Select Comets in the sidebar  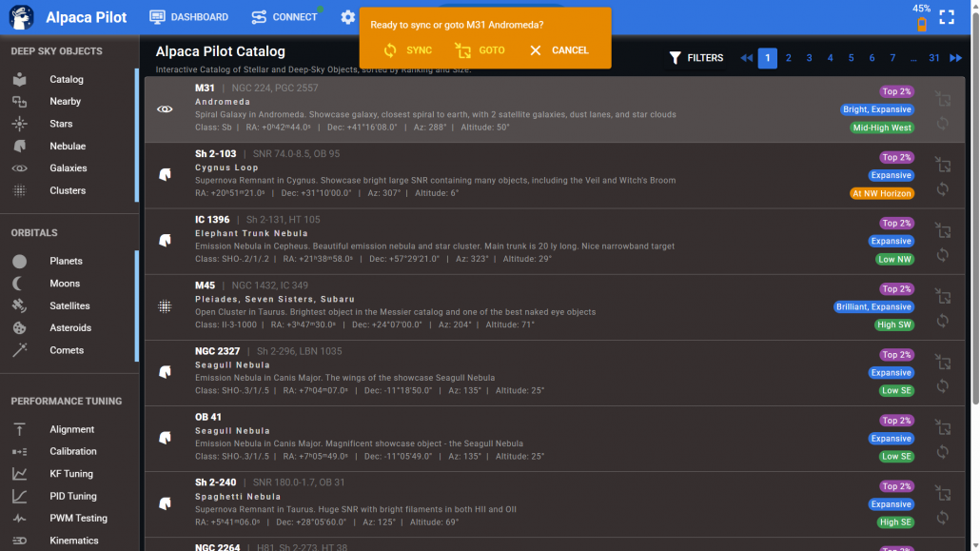pyautogui.click(x=67, y=350)
